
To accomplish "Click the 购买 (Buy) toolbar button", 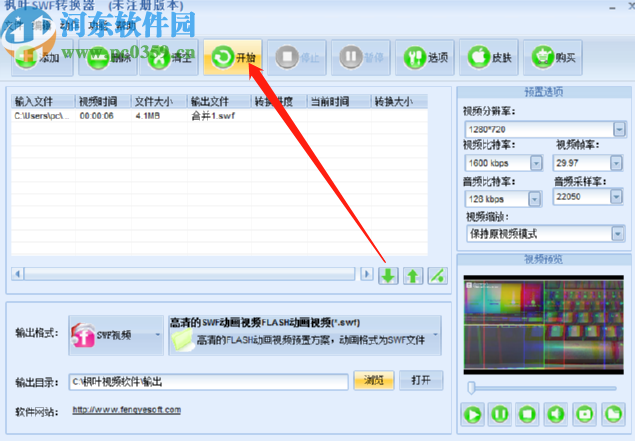I will coord(553,58).
